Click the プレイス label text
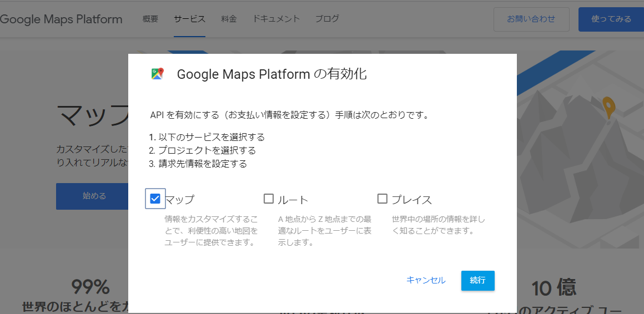This screenshot has width=644, height=314. click(x=412, y=200)
